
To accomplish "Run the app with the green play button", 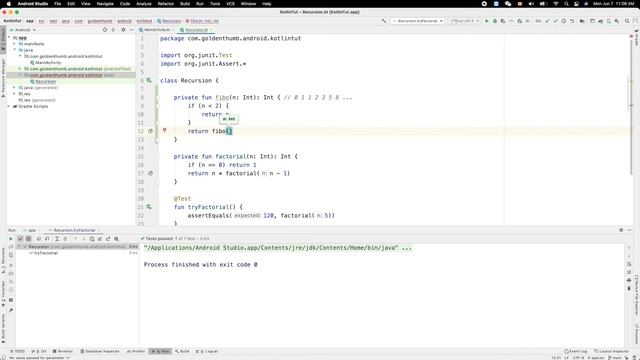I will pos(487,21).
